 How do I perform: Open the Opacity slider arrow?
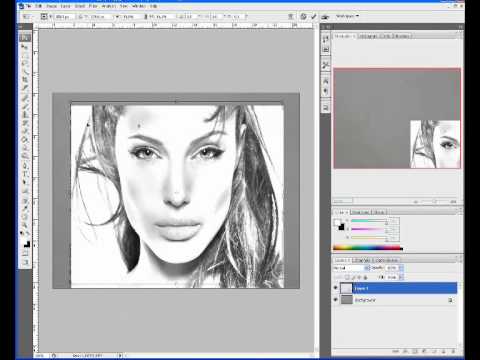(x=401, y=268)
